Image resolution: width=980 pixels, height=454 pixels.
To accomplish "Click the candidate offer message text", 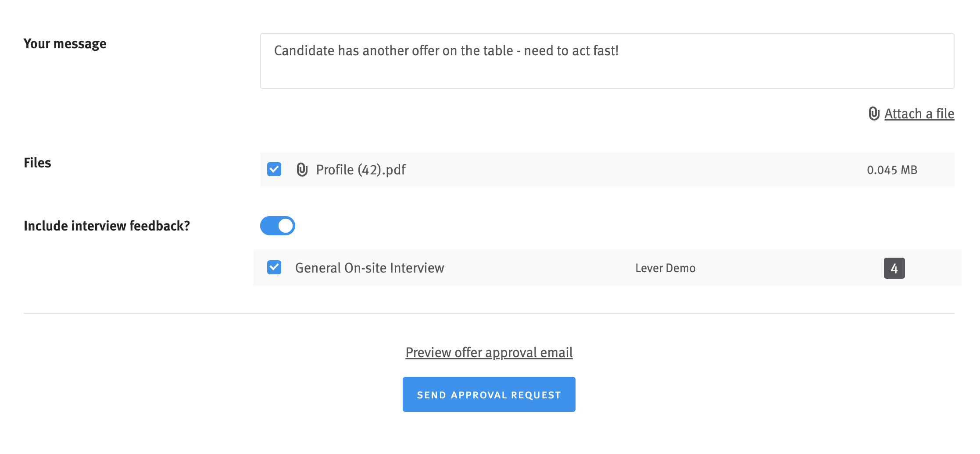I will (446, 50).
